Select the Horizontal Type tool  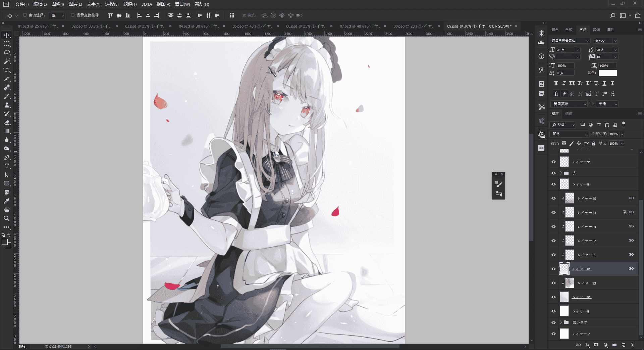tap(7, 166)
